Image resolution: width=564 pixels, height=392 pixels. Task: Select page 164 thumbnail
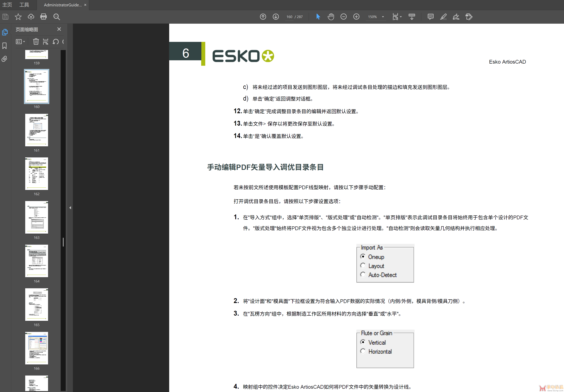(x=37, y=261)
